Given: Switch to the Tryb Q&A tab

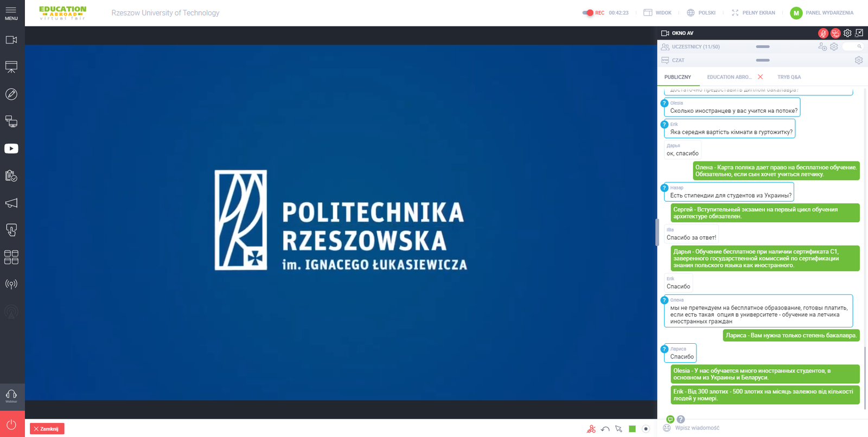Looking at the screenshot, I should tap(789, 77).
